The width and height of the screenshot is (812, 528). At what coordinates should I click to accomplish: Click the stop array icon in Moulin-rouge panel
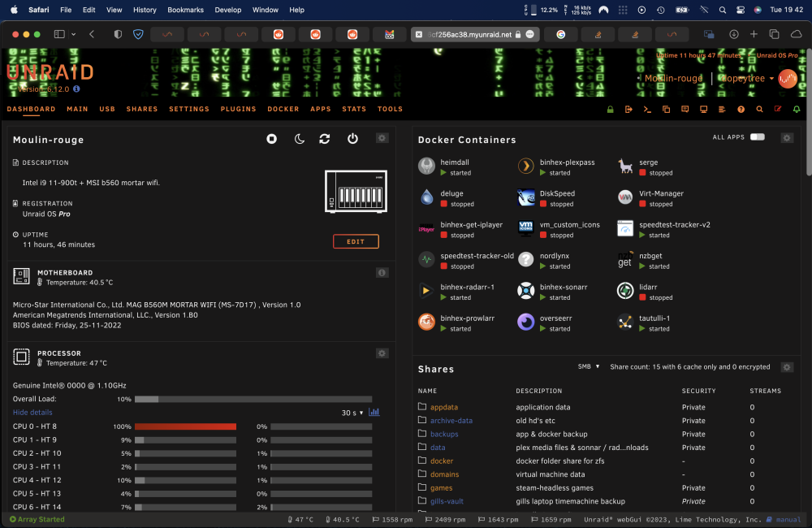click(x=271, y=139)
